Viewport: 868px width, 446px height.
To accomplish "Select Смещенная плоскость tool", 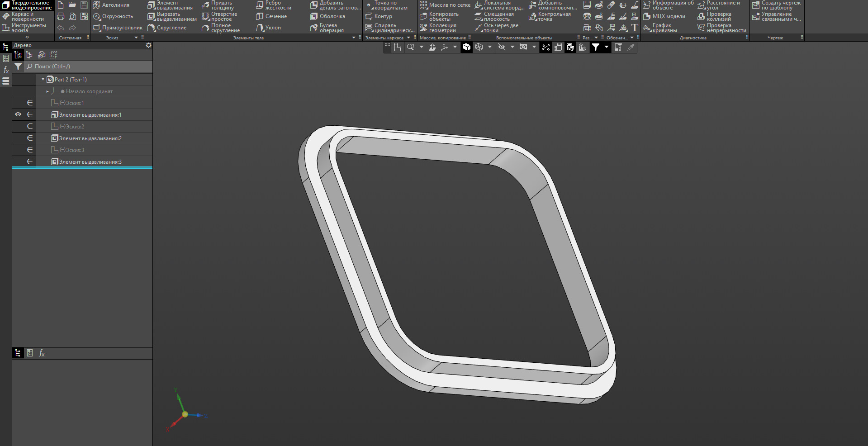I will 494,16.
